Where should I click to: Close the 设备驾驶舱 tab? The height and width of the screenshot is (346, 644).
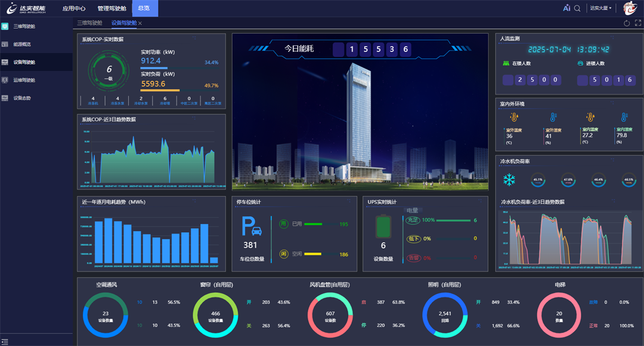140,23
